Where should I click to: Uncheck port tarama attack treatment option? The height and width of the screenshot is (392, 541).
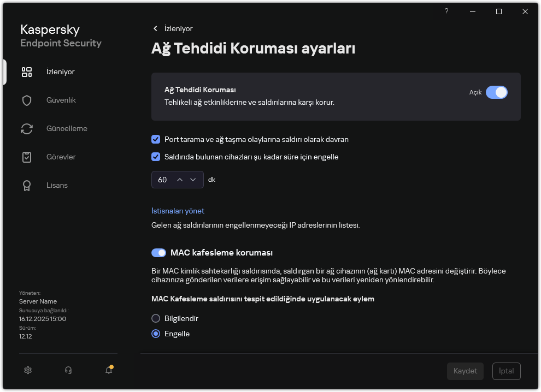tap(155, 139)
